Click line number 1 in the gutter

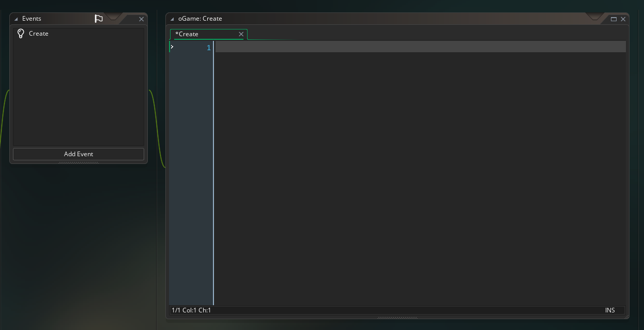point(209,48)
